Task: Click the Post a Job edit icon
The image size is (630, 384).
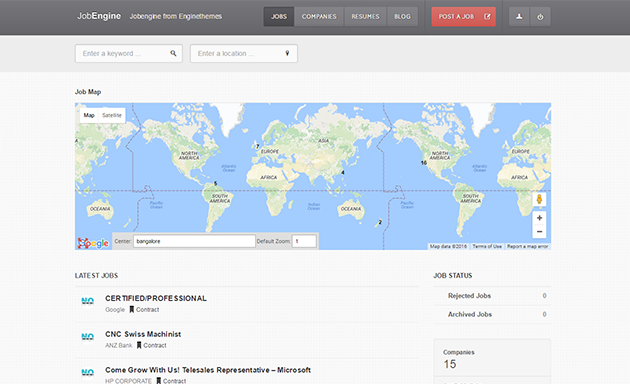Action: (487, 16)
